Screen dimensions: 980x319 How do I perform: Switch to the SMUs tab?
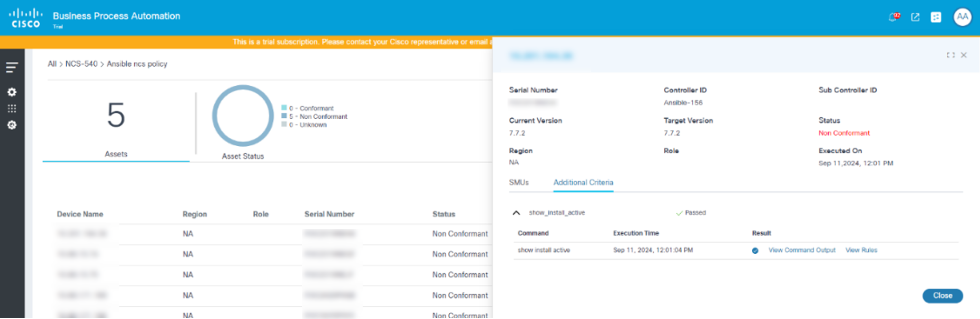(x=519, y=182)
